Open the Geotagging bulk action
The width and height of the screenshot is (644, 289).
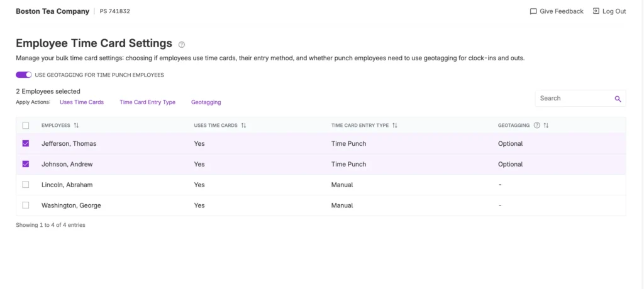pos(206,102)
